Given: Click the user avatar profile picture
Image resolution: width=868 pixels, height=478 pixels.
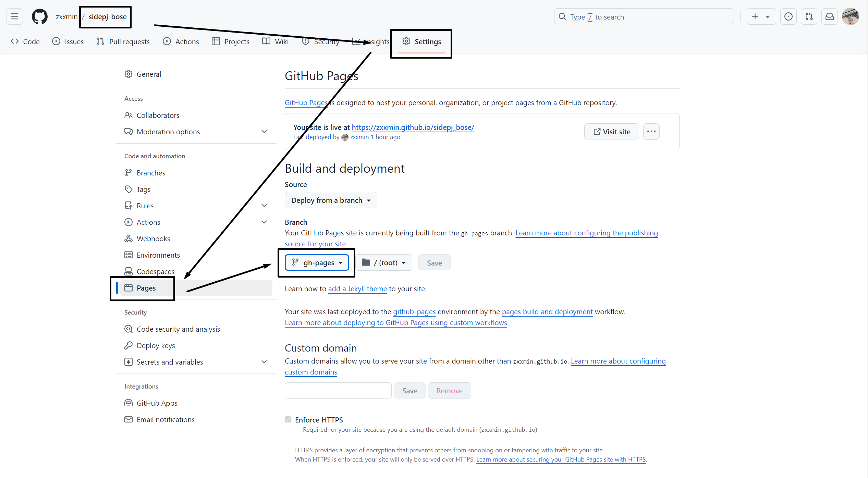Looking at the screenshot, I should coord(850,16).
